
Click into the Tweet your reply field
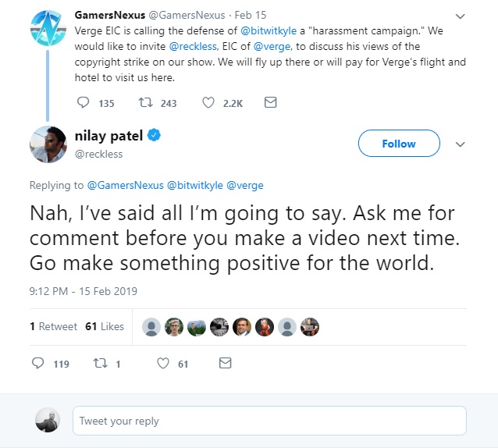click(x=269, y=421)
